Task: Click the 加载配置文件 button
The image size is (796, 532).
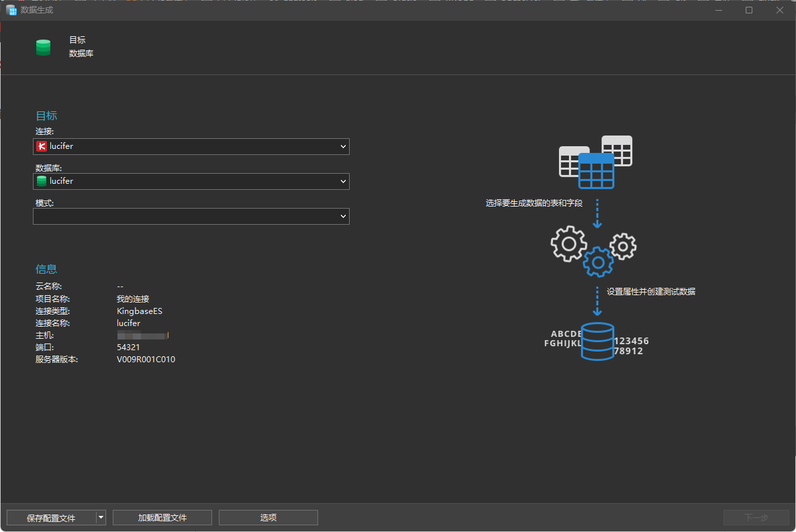Action: coord(162,517)
